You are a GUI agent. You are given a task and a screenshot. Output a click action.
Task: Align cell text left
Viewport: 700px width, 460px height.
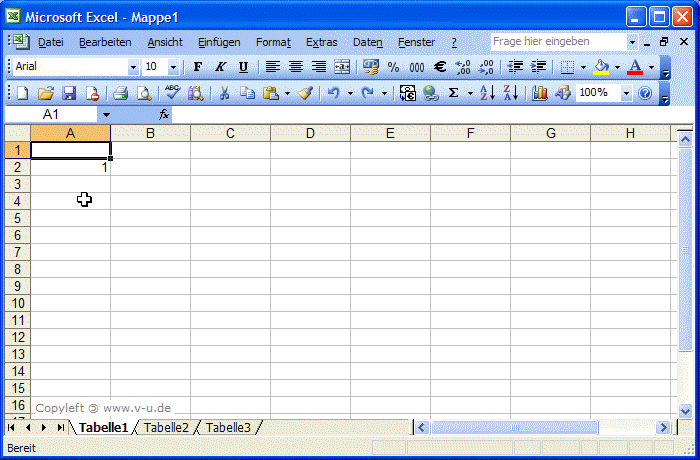point(273,67)
